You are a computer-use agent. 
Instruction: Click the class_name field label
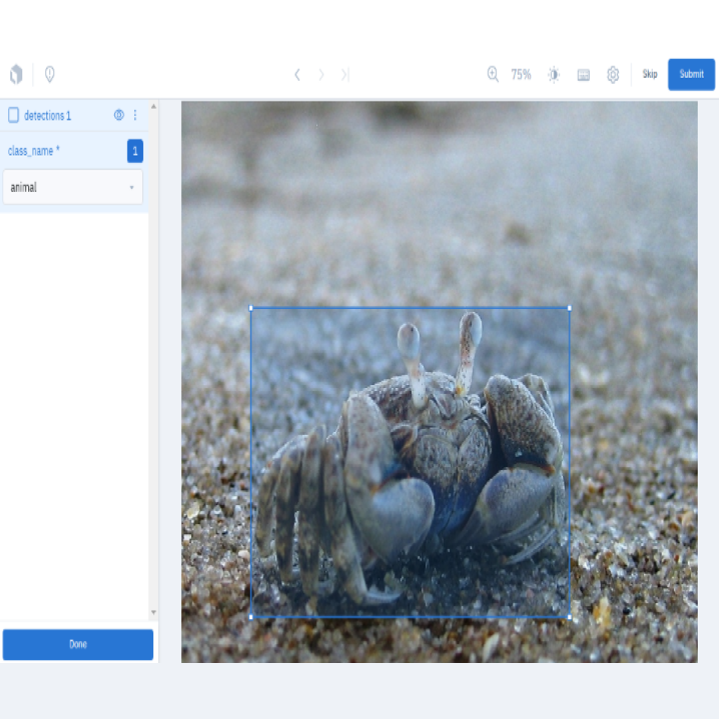[x=33, y=151]
